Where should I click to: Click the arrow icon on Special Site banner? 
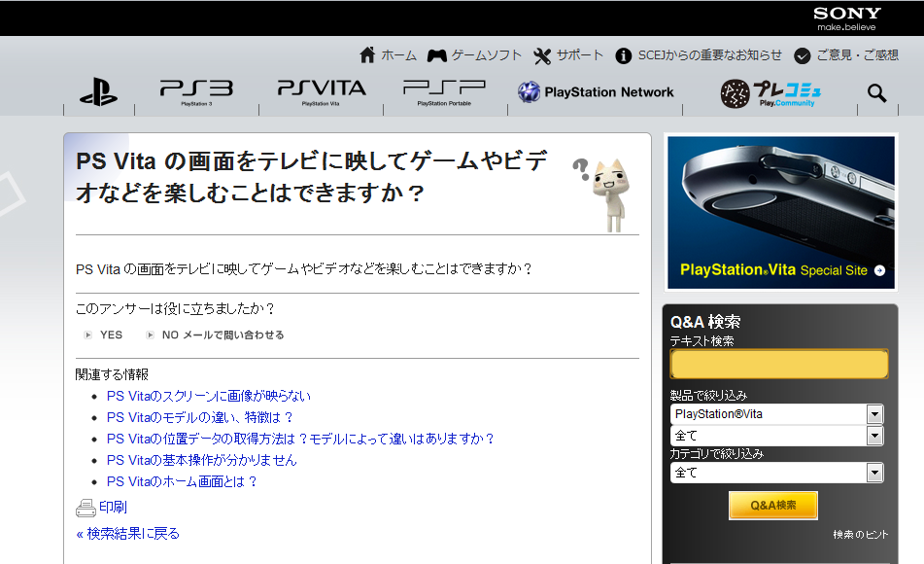[880, 270]
